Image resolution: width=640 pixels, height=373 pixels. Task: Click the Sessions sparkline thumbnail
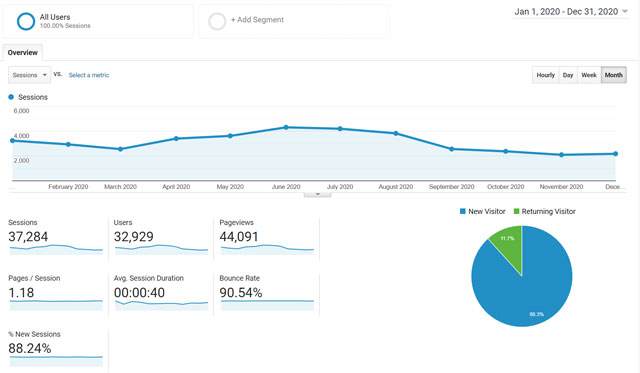coord(56,250)
